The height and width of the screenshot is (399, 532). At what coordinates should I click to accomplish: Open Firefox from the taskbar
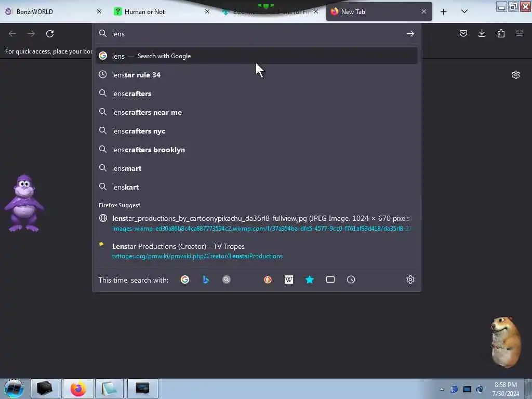(x=78, y=389)
